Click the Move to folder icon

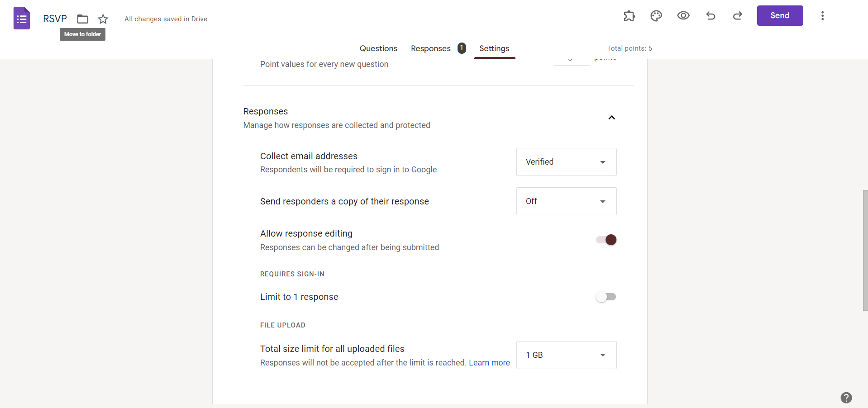(x=82, y=19)
